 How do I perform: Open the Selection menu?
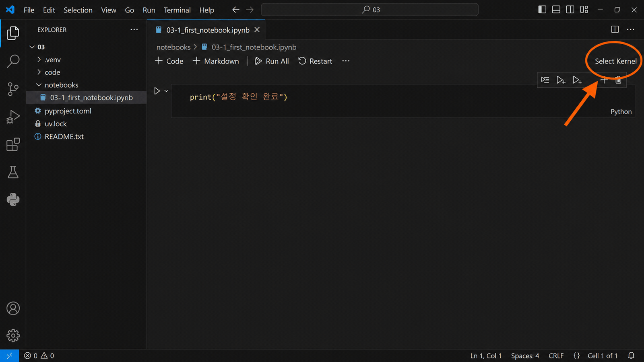[x=78, y=10]
